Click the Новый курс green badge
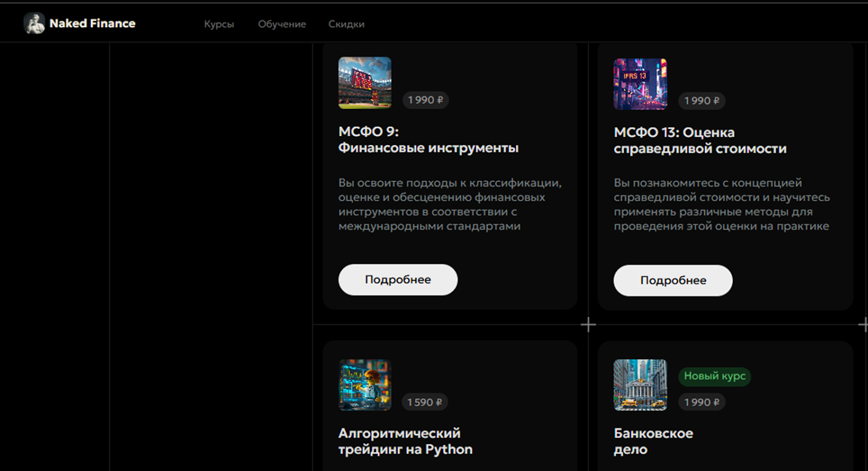Screen dimensions: 868x471 pos(714,376)
